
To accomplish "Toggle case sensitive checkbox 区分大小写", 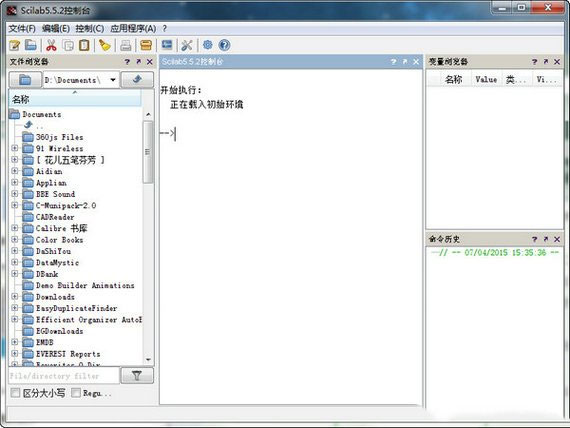I will coord(15,393).
